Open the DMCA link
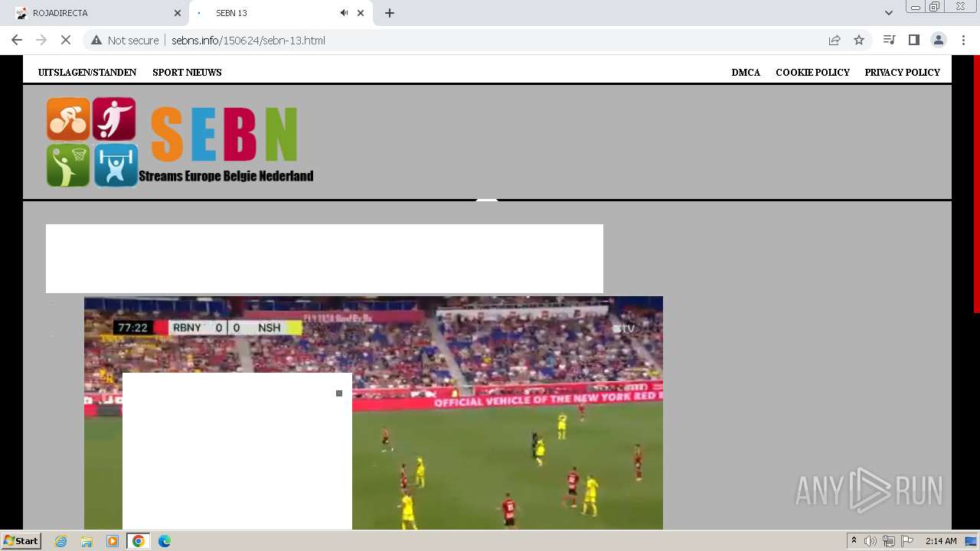 [x=746, y=73]
